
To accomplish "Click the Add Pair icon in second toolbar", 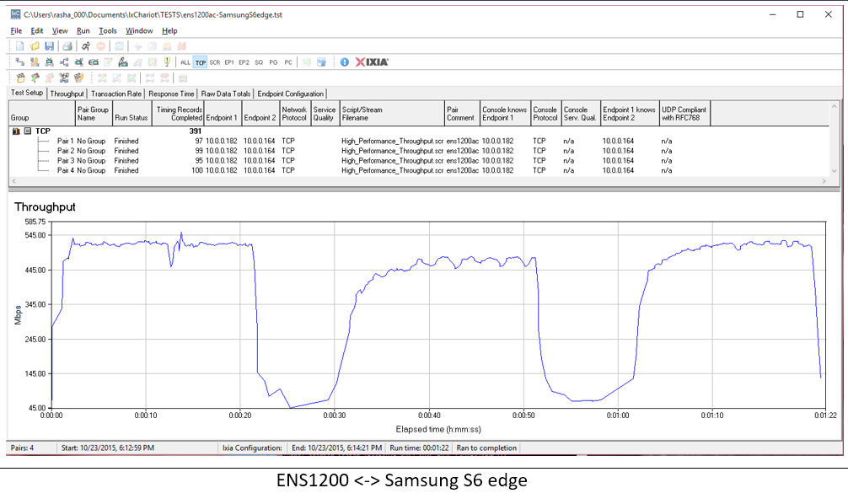I will point(20,62).
